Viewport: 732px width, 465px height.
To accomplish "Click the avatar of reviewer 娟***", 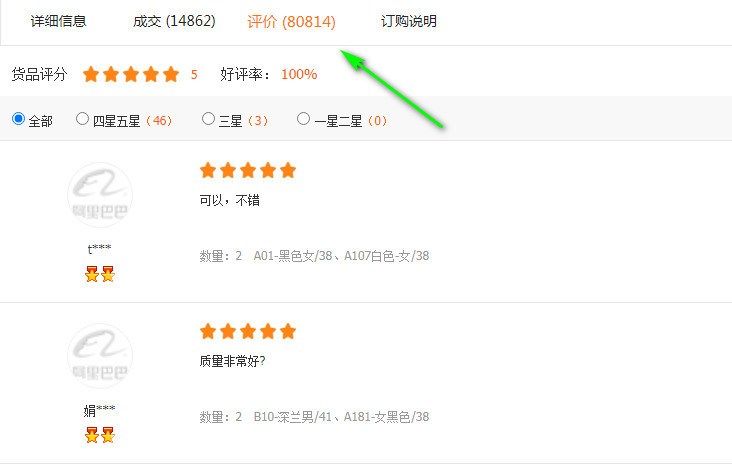I will [x=100, y=356].
